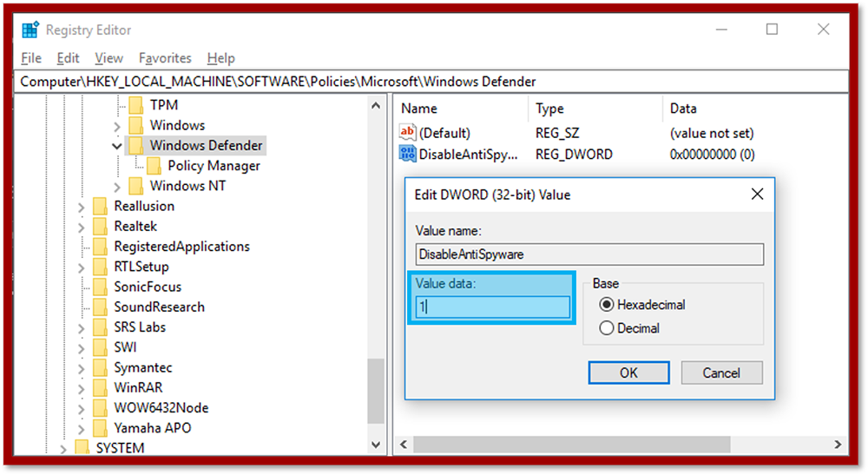Select the Policy Manager folder icon
This screenshot has height=475, width=868.
[x=154, y=166]
